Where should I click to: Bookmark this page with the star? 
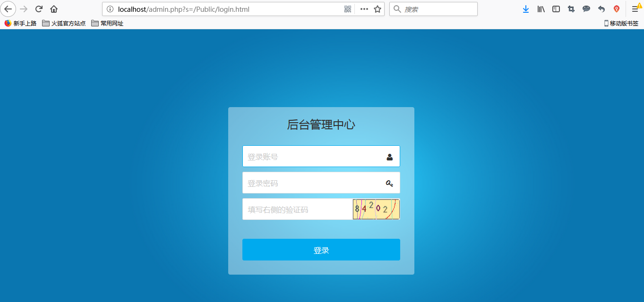click(x=378, y=9)
